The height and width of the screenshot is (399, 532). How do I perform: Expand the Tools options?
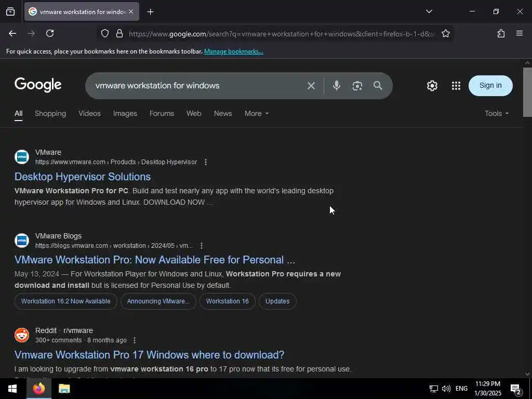[x=496, y=114]
